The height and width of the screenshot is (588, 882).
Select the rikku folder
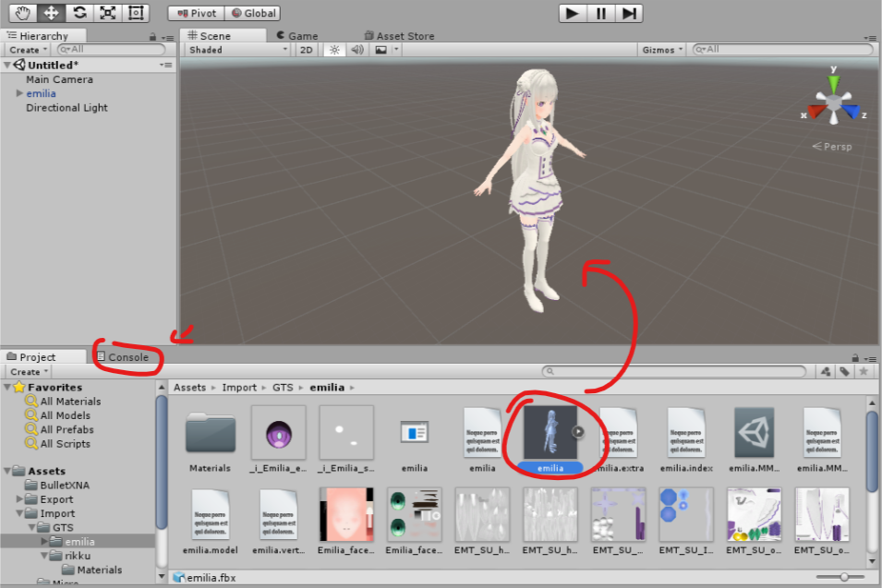[x=77, y=556]
